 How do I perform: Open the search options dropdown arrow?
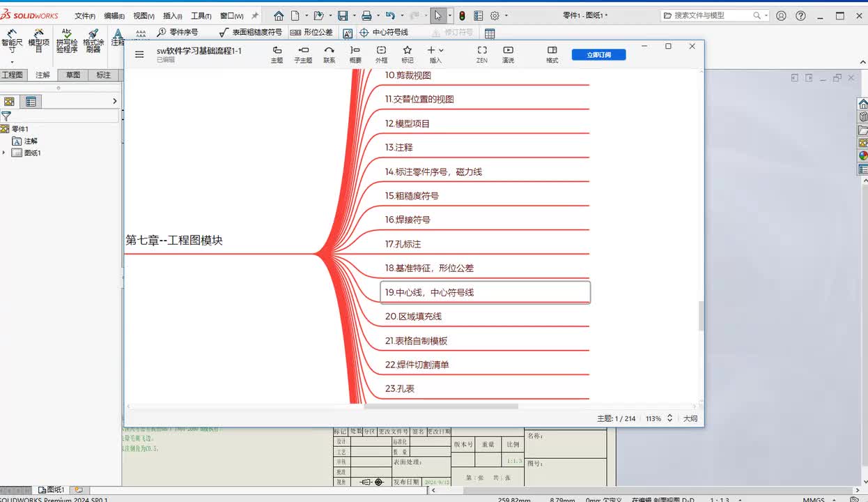[x=766, y=15]
